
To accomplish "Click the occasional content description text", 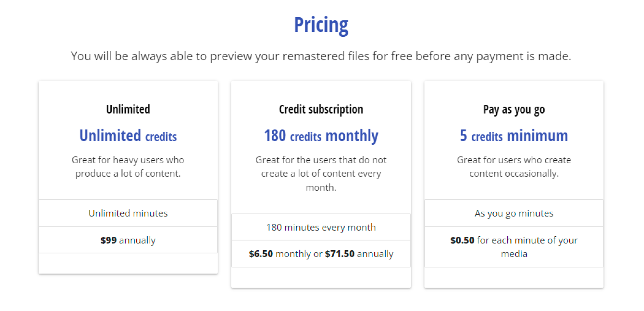I will pyautogui.click(x=514, y=167).
